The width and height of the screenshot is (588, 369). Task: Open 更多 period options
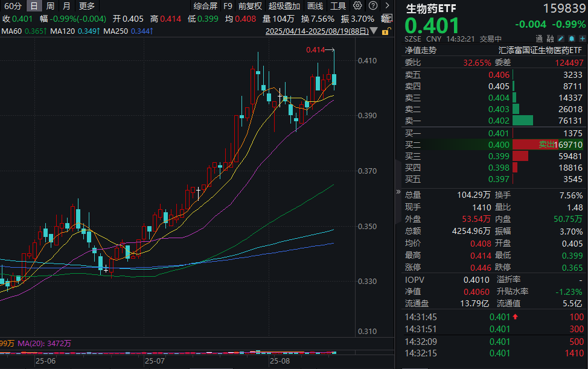[x=87, y=6]
